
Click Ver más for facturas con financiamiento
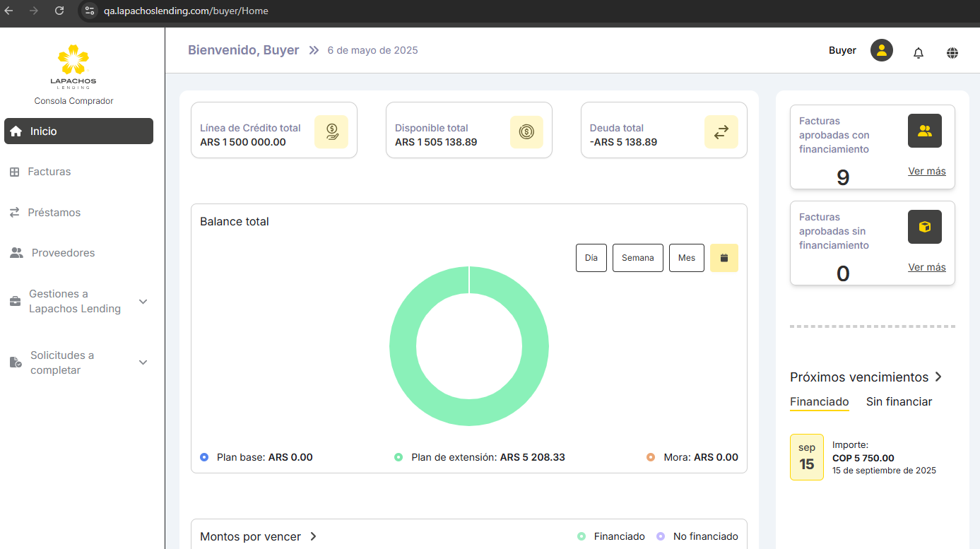pyautogui.click(x=926, y=171)
